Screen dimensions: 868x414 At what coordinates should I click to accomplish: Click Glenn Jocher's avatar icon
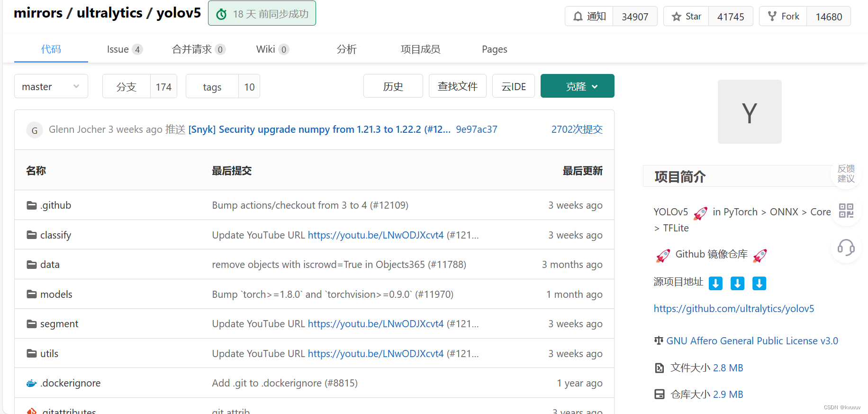[x=35, y=130]
